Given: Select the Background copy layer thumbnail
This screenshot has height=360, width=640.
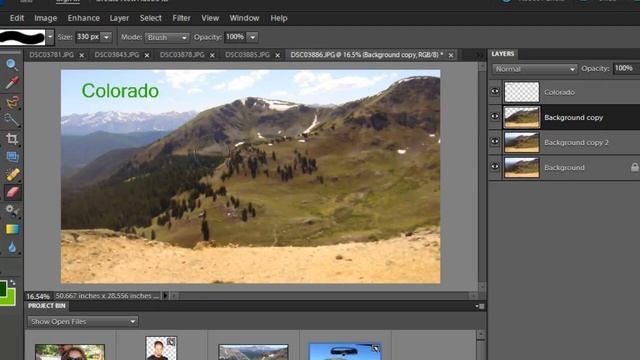Looking at the screenshot, I should tap(522, 117).
